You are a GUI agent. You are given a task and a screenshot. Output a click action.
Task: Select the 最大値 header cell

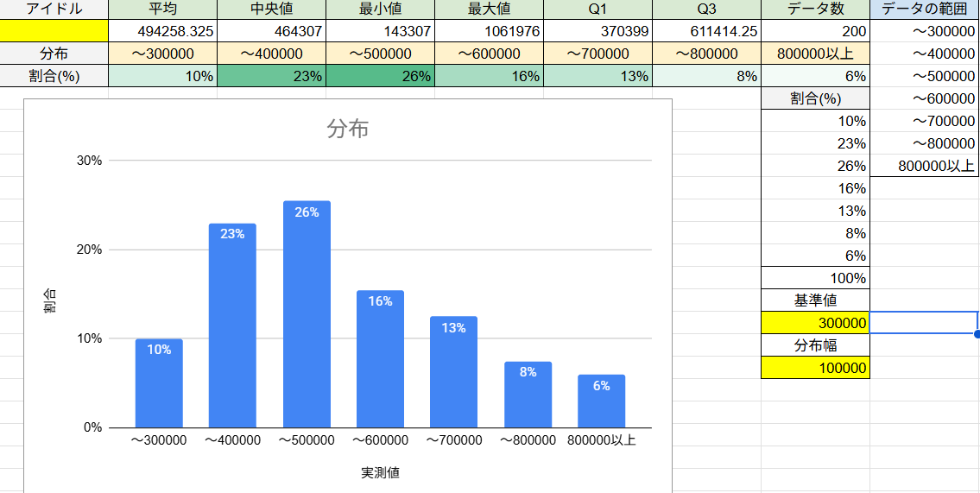pyautogui.click(x=490, y=9)
